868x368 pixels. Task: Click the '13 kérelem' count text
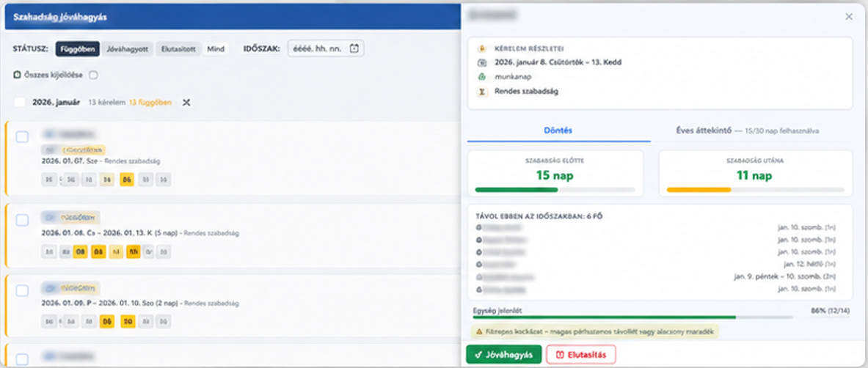(107, 103)
